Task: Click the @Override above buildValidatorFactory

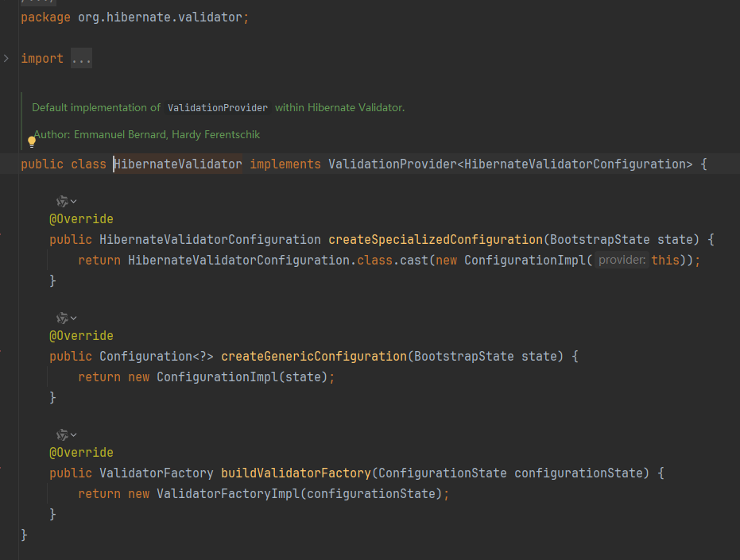Action: [x=81, y=453]
